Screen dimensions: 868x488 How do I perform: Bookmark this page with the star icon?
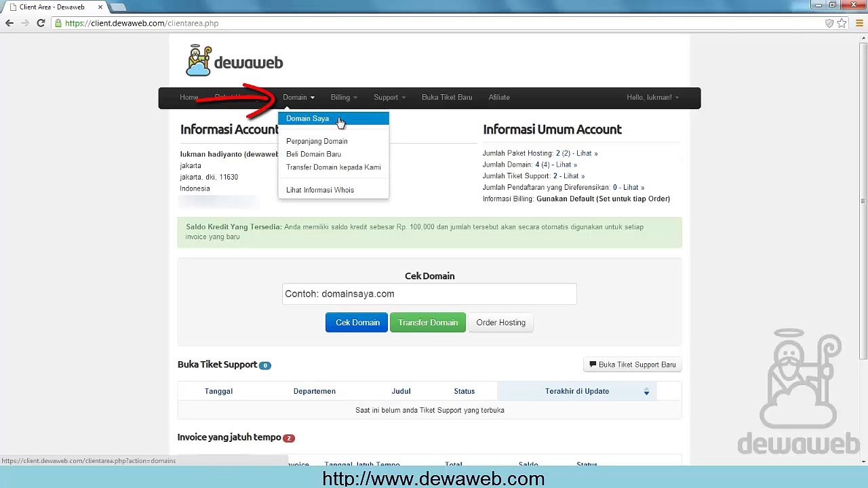click(x=842, y=23)
